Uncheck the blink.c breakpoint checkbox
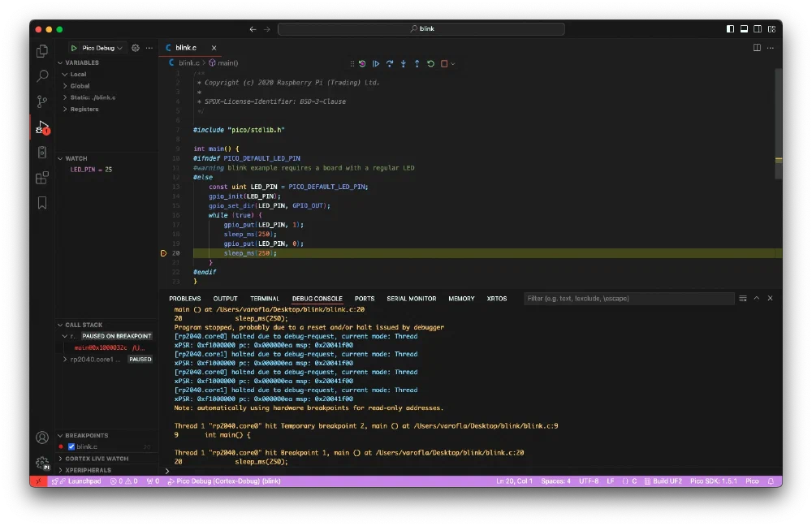The image size is (812, 526). 71,446
